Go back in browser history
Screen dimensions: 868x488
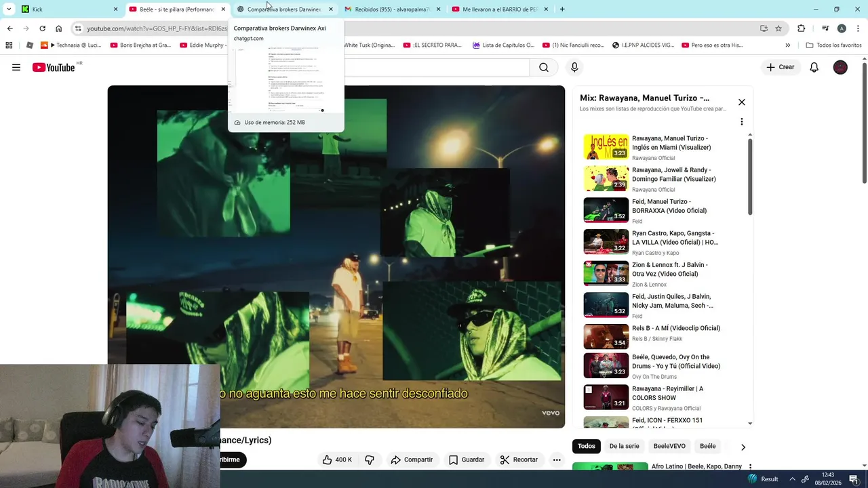(9, 28)
